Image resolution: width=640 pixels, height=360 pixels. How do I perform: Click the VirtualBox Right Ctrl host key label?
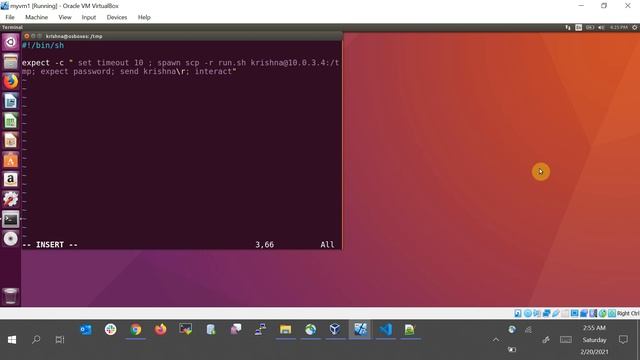pos(628,313)
